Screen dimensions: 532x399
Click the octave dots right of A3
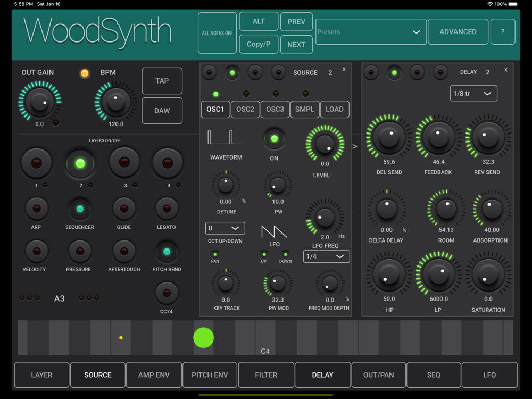pos(89,298)
